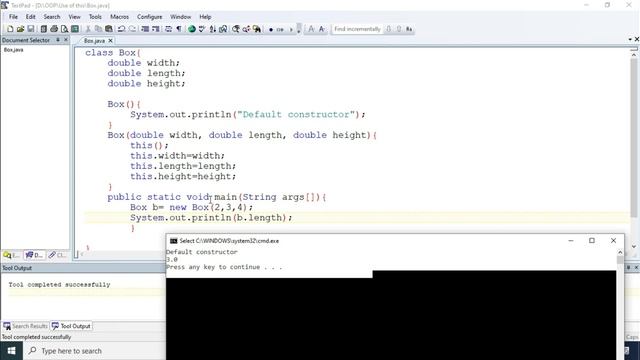Switch to the Explorer panel tab

click(x=11, y=255)
